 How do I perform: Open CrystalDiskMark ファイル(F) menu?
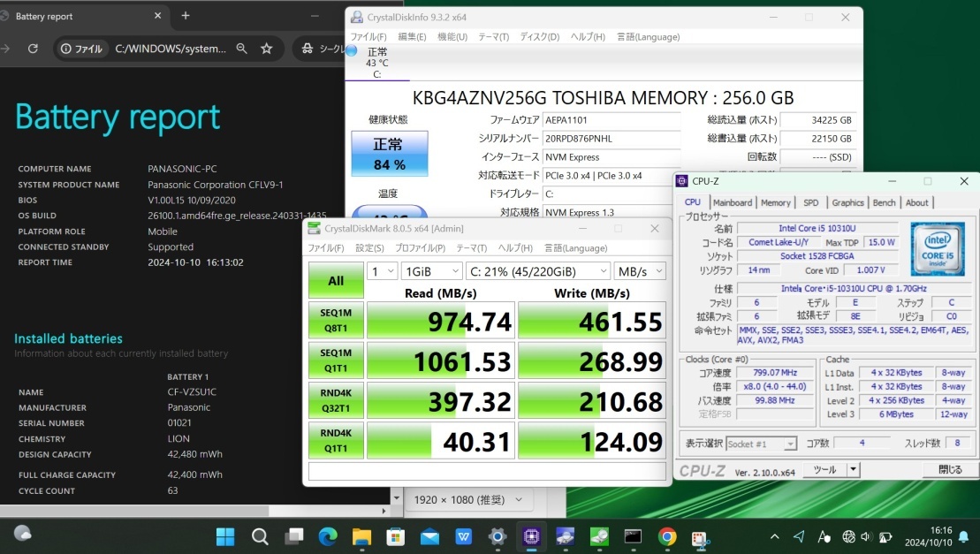(x=325, y=248)
